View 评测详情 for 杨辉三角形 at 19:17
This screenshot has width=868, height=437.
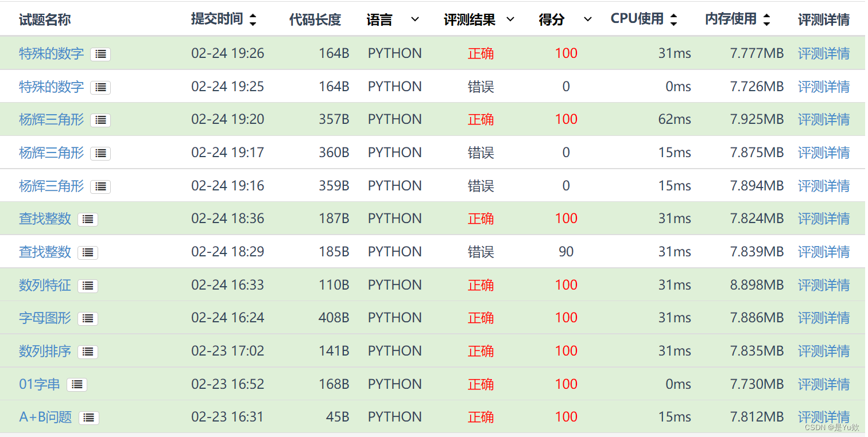(x=824, y=153)
